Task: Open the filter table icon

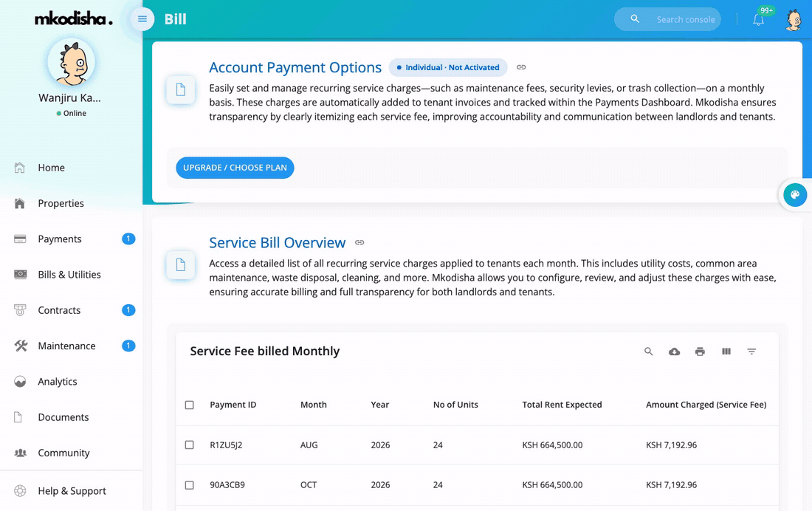Action: 752,351
